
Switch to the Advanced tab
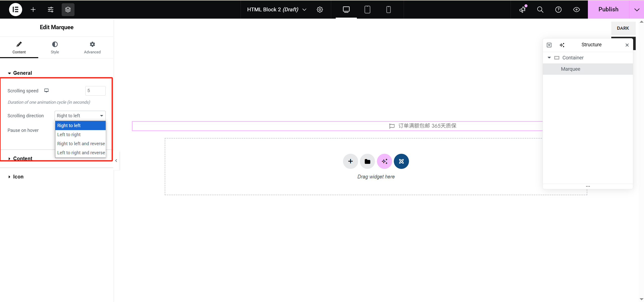[x=92, y=47]
